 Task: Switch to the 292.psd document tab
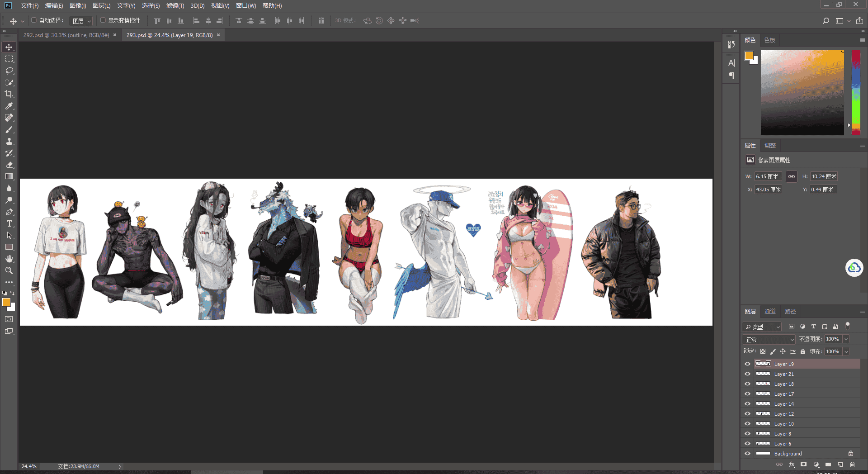point(66,35)
